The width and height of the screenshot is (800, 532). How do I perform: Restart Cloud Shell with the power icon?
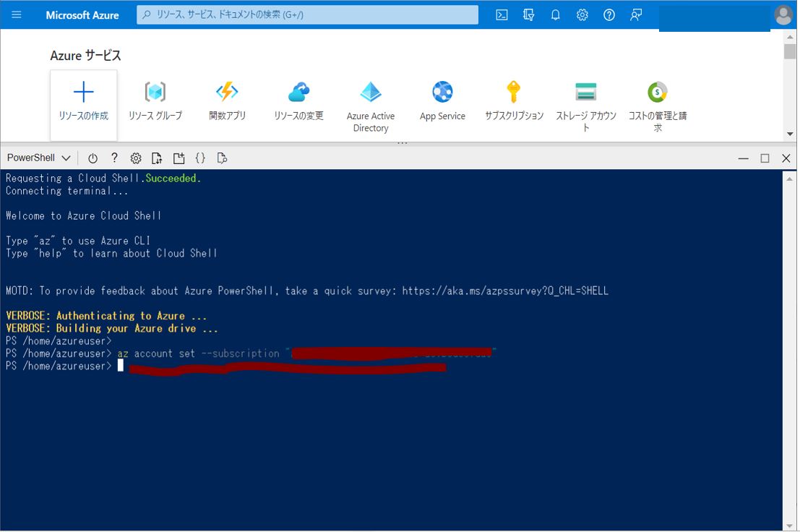pos(93,158)
